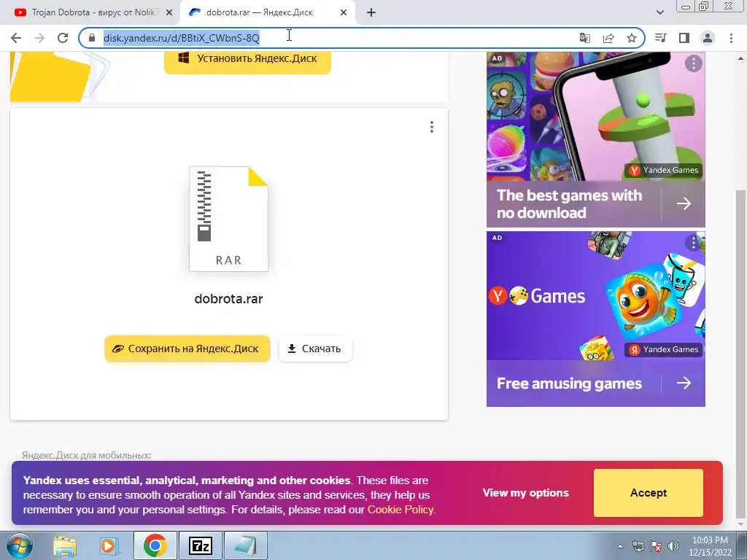Image resolution: width=747 pixels, height=560 pixels.
Task: Download the file with Скачать button
Action: 315,349
